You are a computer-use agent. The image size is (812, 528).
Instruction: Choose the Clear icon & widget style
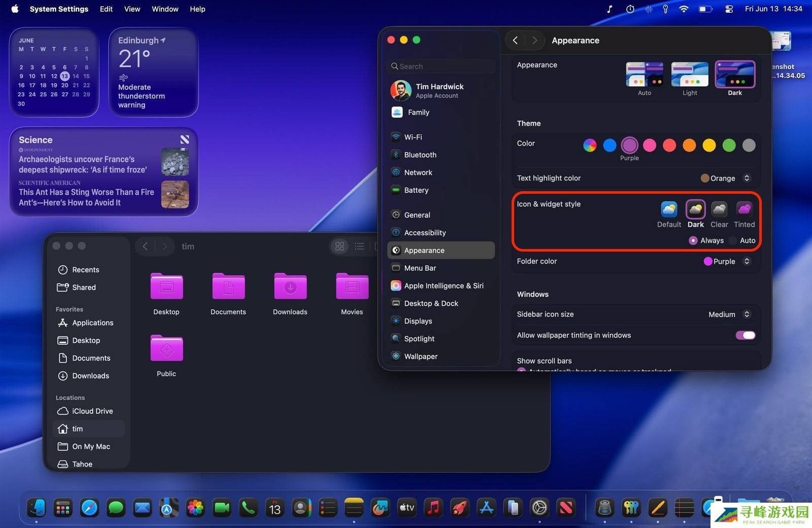[x=719, y=209]
